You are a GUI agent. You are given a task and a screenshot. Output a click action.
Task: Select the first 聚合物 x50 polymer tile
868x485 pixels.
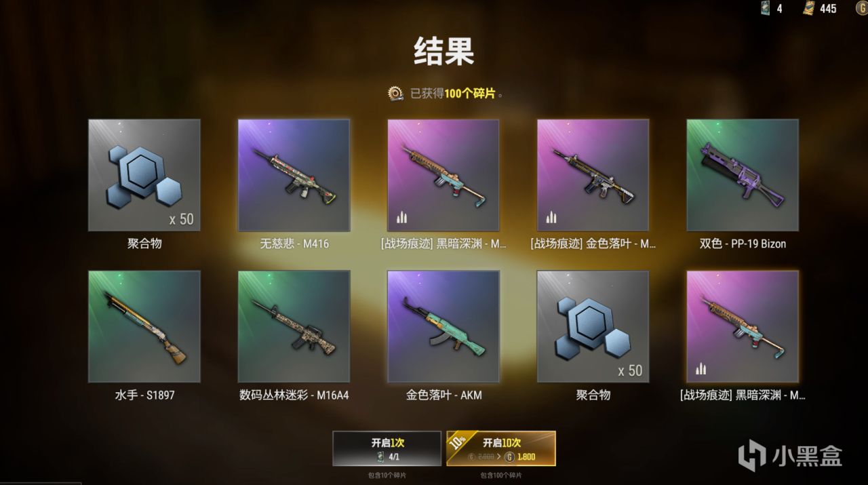(x=144, y=175)
